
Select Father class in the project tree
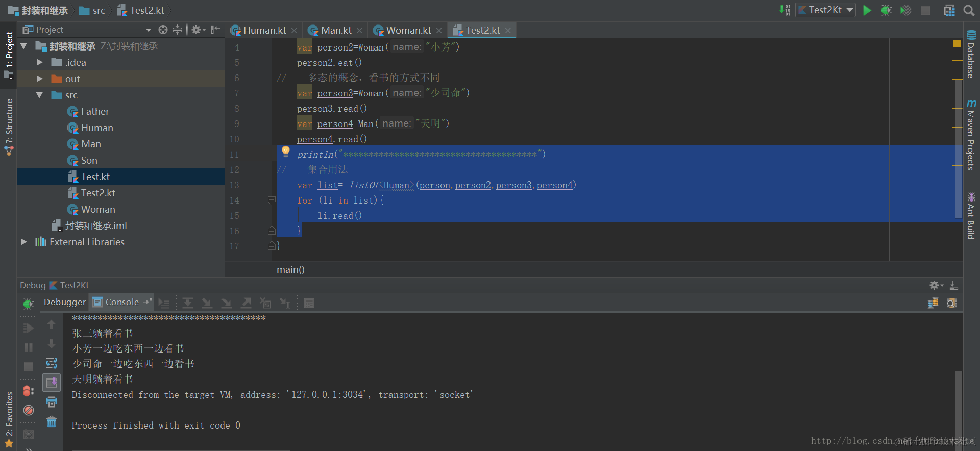click(95, 111)
